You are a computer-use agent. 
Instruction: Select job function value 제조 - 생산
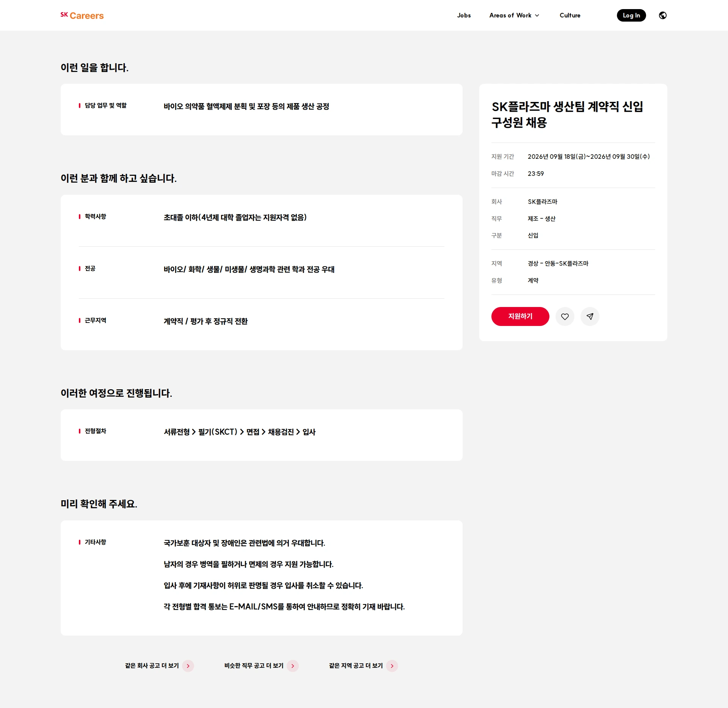pos(541,219)
